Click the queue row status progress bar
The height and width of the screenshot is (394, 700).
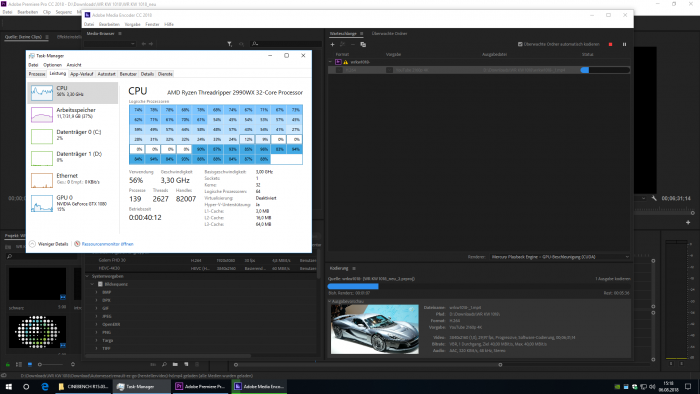point(605,70)
